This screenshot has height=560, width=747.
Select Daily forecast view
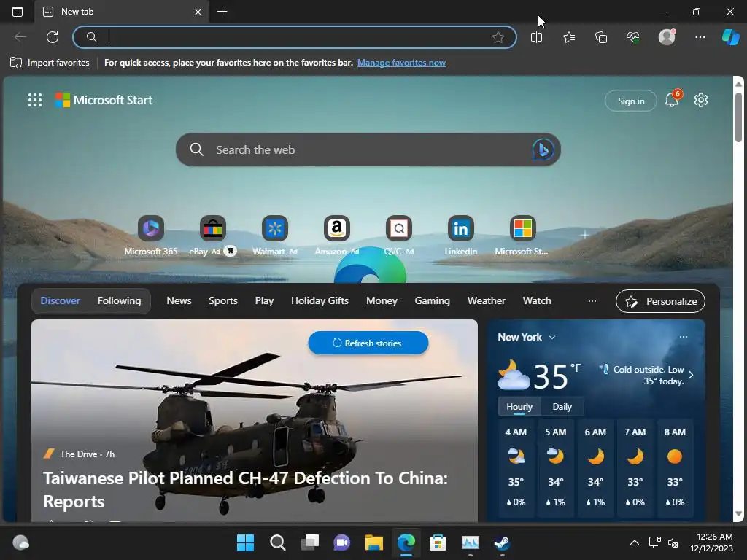(x=562, y=407)
